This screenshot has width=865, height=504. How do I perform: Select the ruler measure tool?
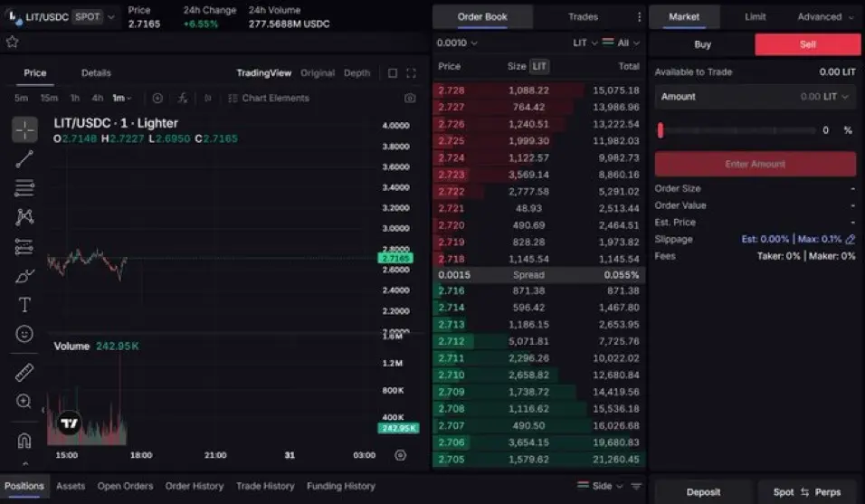(x=24, y=373)
